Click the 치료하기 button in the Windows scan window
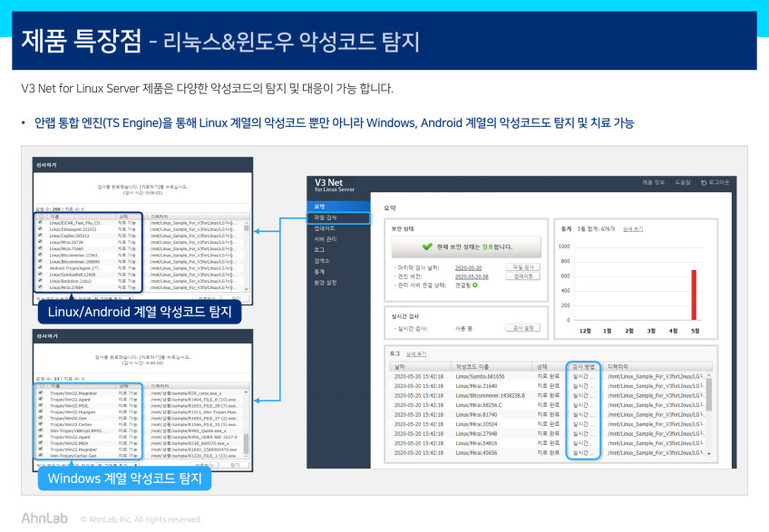 tap(204, 465)
